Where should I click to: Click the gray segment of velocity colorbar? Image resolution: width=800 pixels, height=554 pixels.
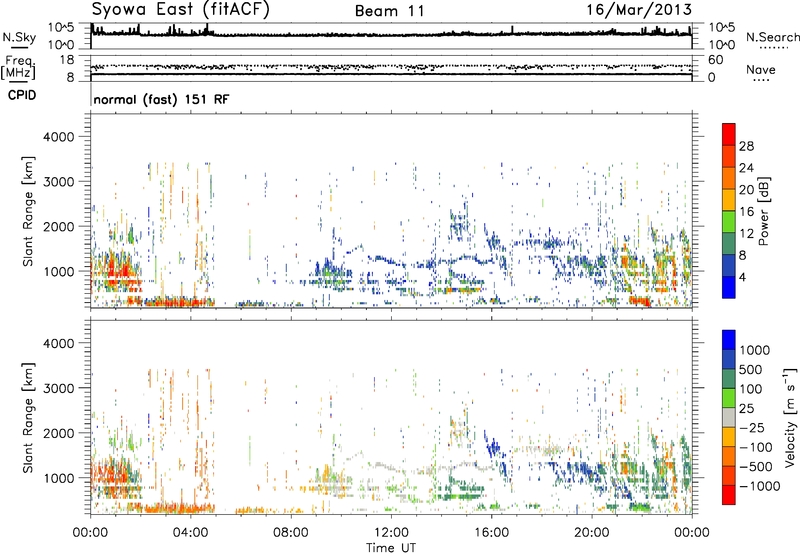coord(729,417)
